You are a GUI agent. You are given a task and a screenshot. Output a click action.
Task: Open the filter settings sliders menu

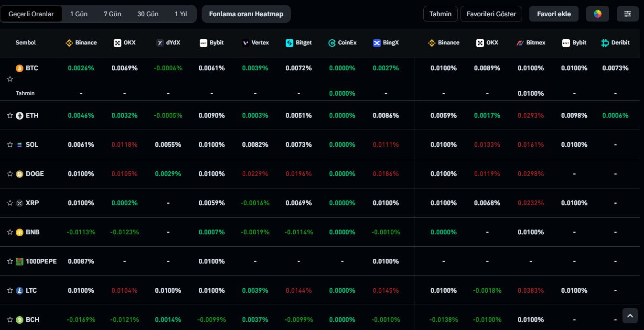click(x=627, y=14)
